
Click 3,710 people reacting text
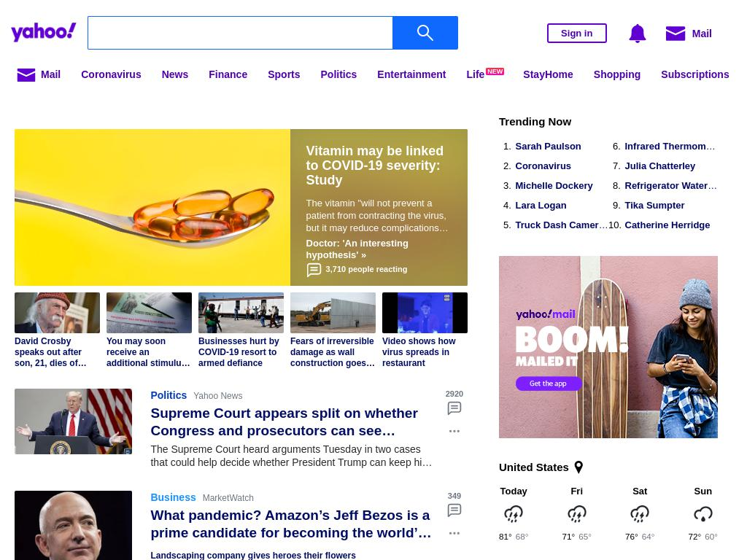tap(366, 269)
